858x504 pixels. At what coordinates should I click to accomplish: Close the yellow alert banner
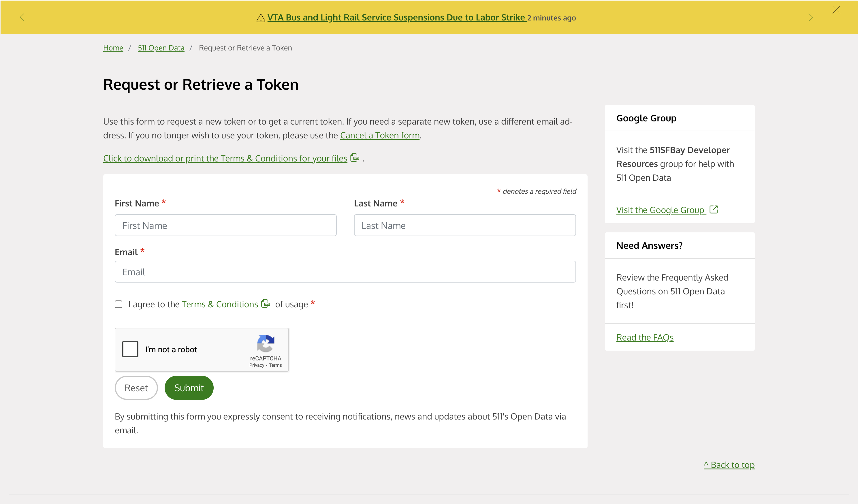pyautogui.click(x=836, y=10)
